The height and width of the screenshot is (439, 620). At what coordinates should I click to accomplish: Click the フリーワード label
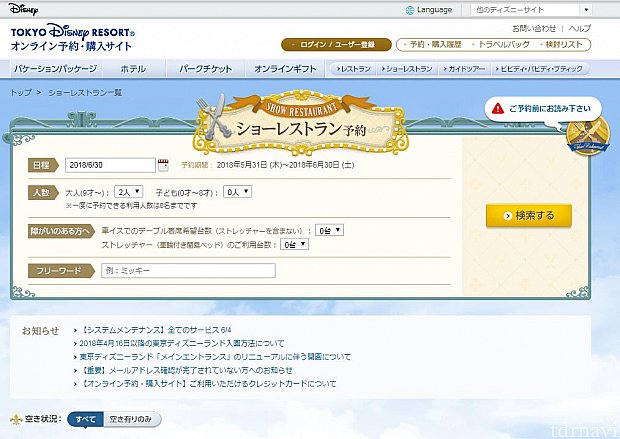pyautogui.click(x=61, y=271)
